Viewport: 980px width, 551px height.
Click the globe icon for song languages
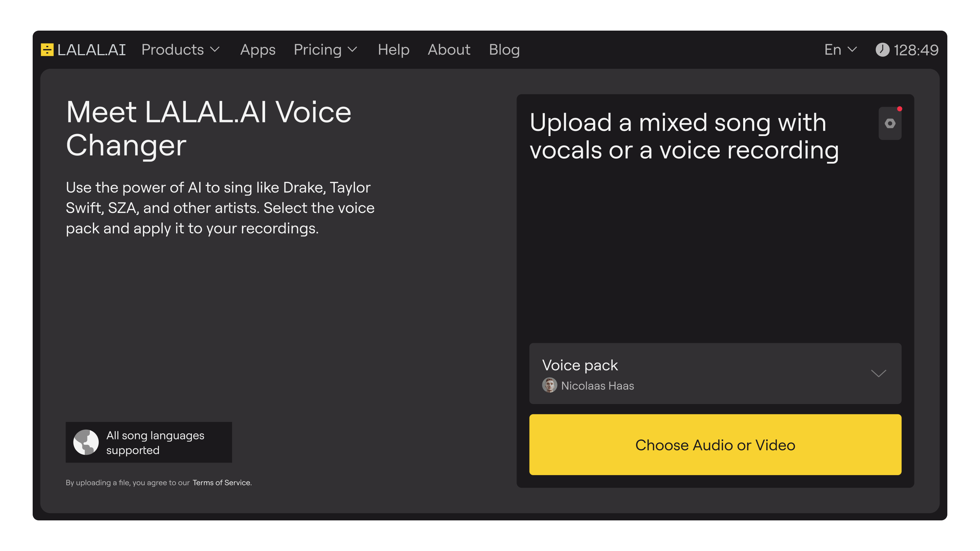[x=86, y=442]
